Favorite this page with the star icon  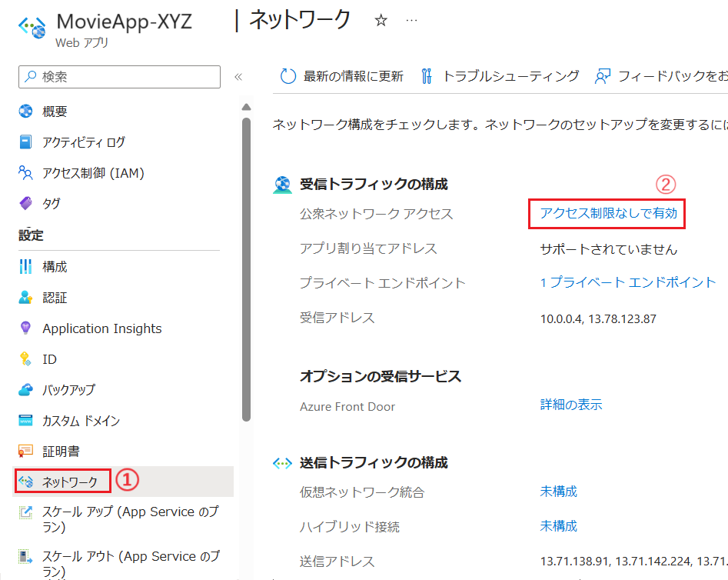(381, 21)
